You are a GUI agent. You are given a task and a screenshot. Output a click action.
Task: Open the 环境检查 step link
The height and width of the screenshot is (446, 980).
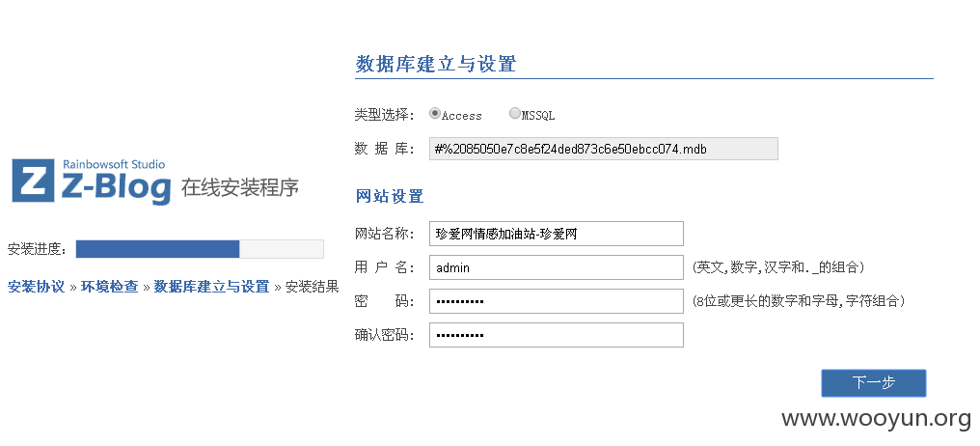109,287
